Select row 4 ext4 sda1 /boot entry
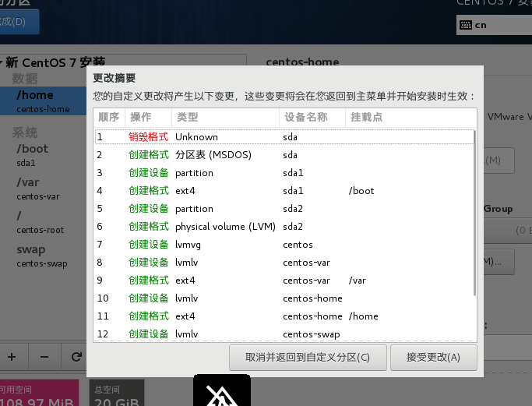Screen dimensions: 532x406 coord(284,191)
